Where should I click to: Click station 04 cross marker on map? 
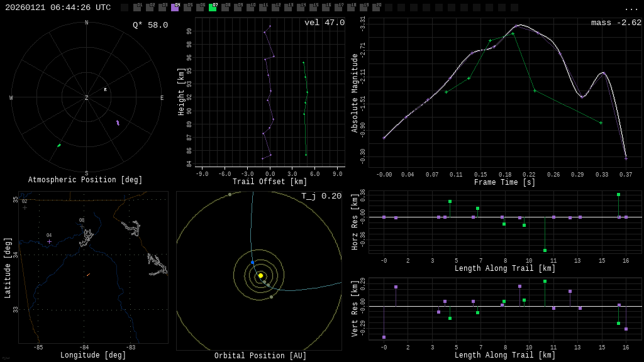(49, 241)
